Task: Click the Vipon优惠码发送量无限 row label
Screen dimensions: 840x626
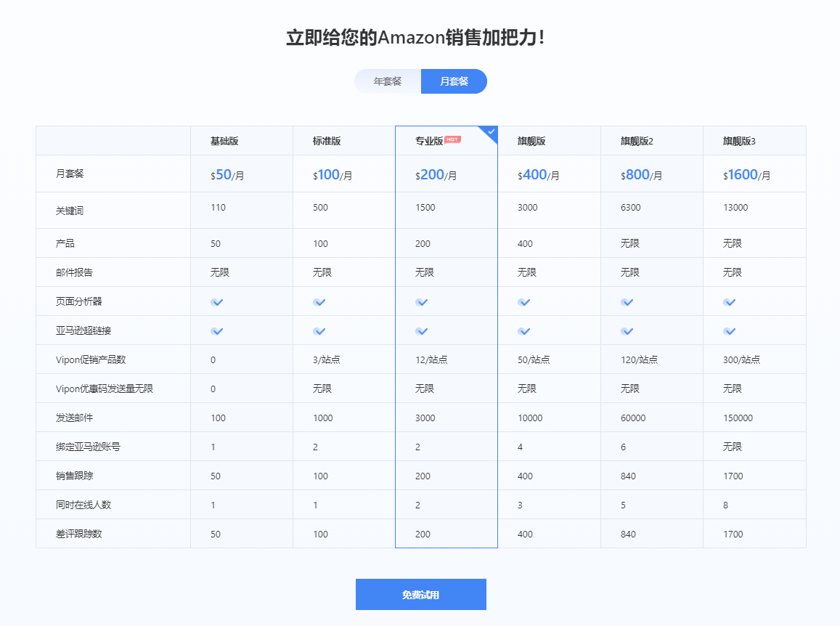Action: (105, 389)
